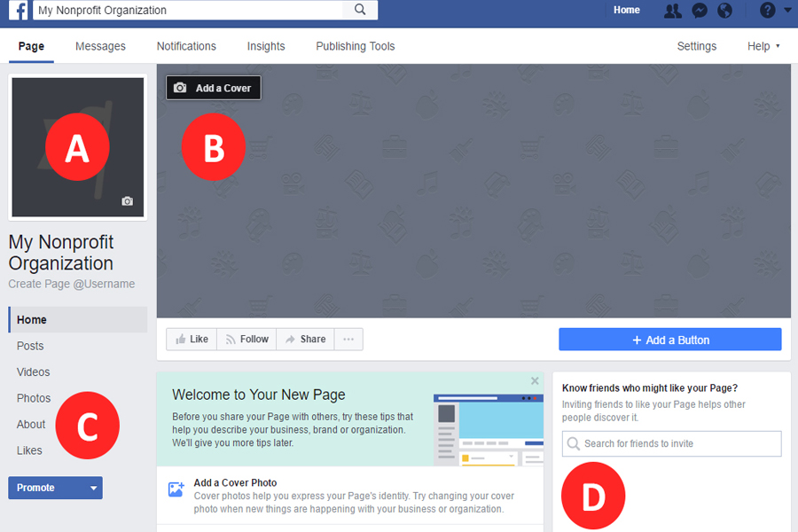Click the Follow button under the cover
Viewport: 798px width, 532px height.
click(x=246, y=339)
